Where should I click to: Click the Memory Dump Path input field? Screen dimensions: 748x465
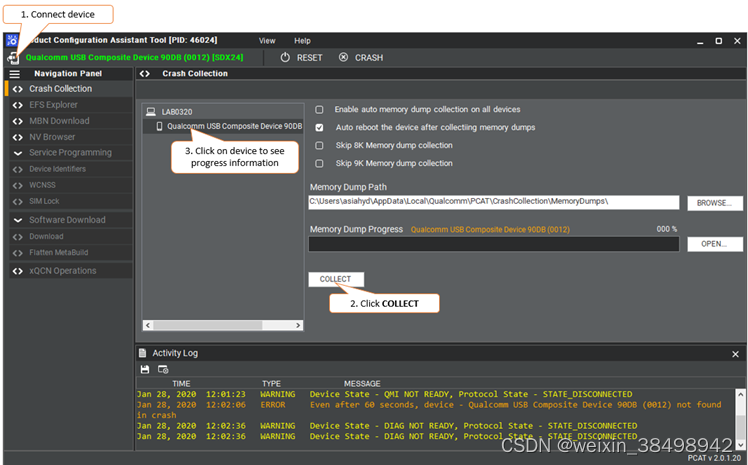click(494, 202)
